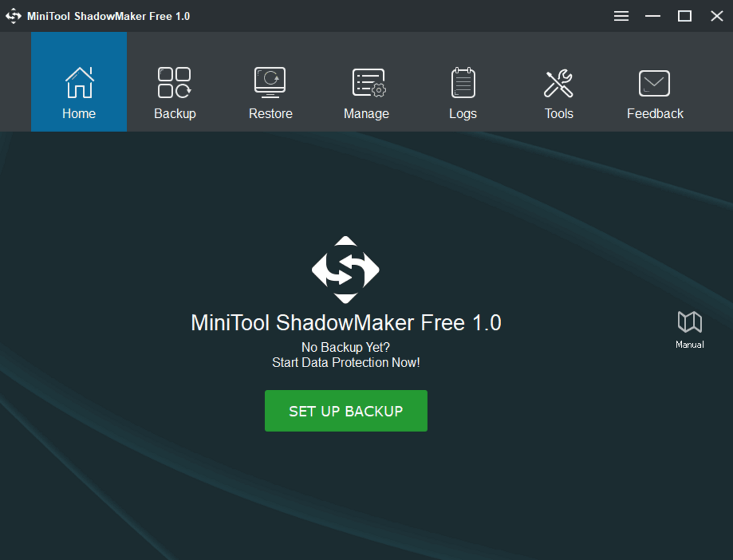733x560 pixels.
Task: Minimize the ShadowMaker window
Action: pos(653,16)
